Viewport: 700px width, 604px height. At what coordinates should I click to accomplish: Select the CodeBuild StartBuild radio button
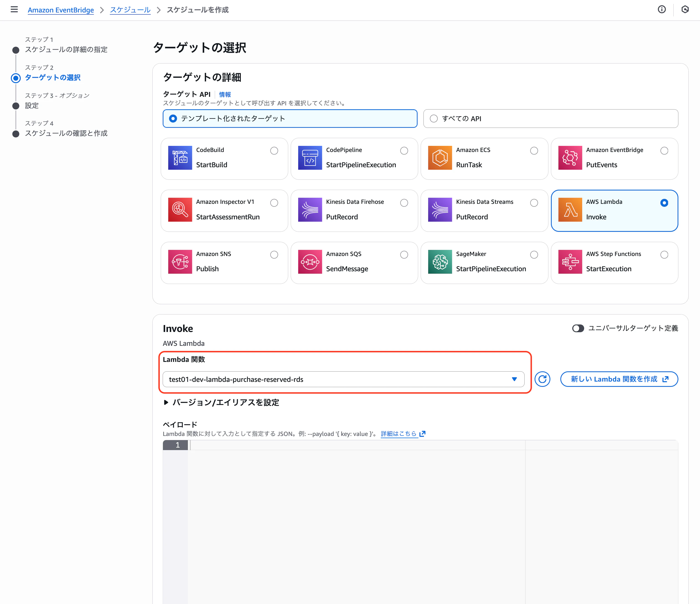pos(274,151)
